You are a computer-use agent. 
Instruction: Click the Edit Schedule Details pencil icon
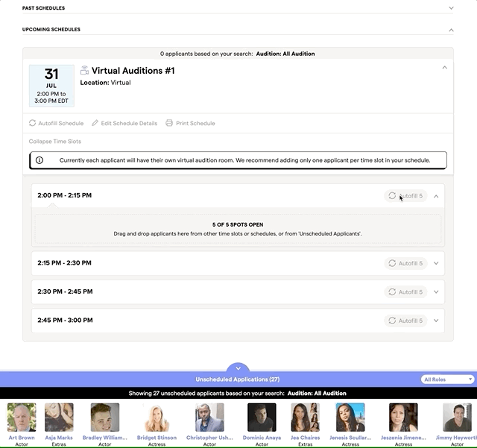coord(95,123)
